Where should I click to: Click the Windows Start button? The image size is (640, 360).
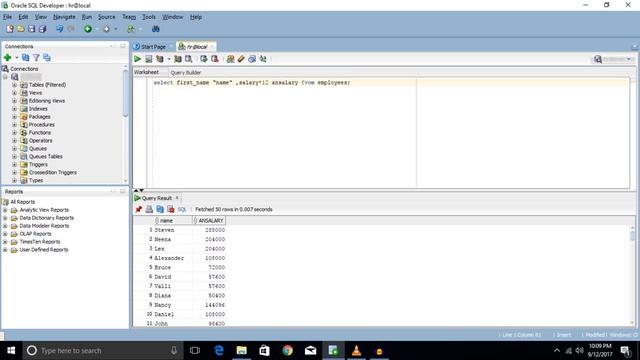(11, 351)
